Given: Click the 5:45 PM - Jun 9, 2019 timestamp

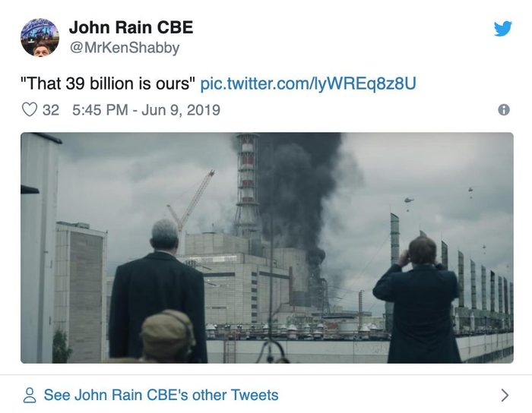Looking at the screenshot, I should coord(146,110).
